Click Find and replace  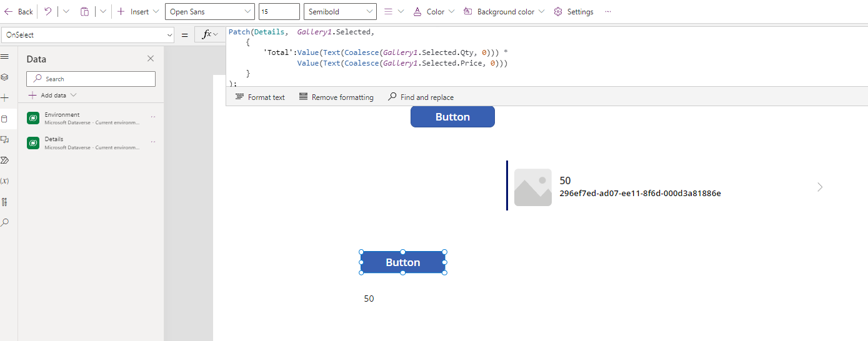421,97
